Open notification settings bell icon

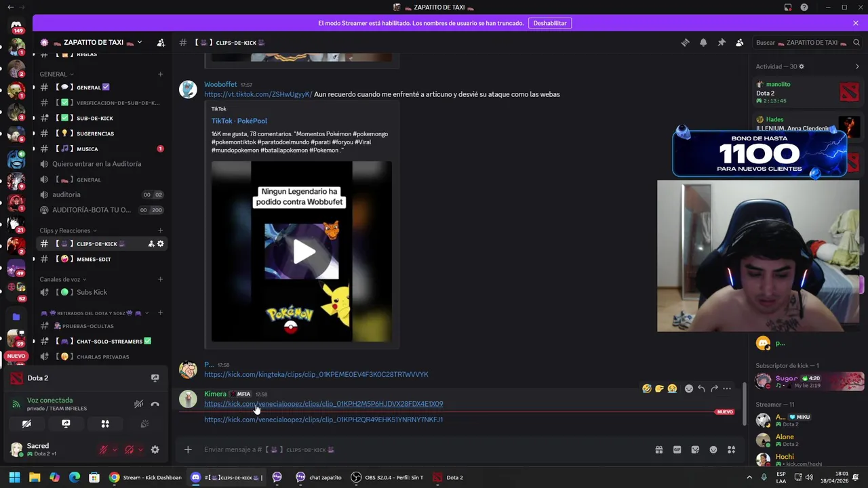point(703,42)
